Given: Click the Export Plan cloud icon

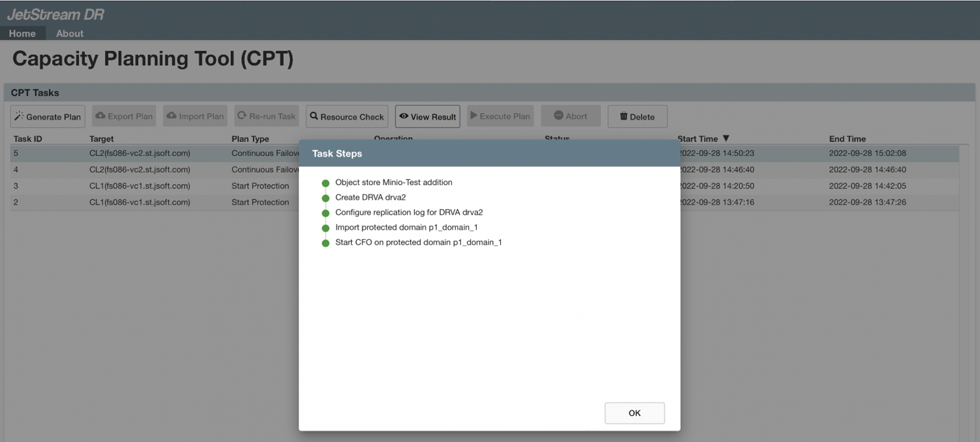Looking at the screenshot, I should (x=100, y=116).
